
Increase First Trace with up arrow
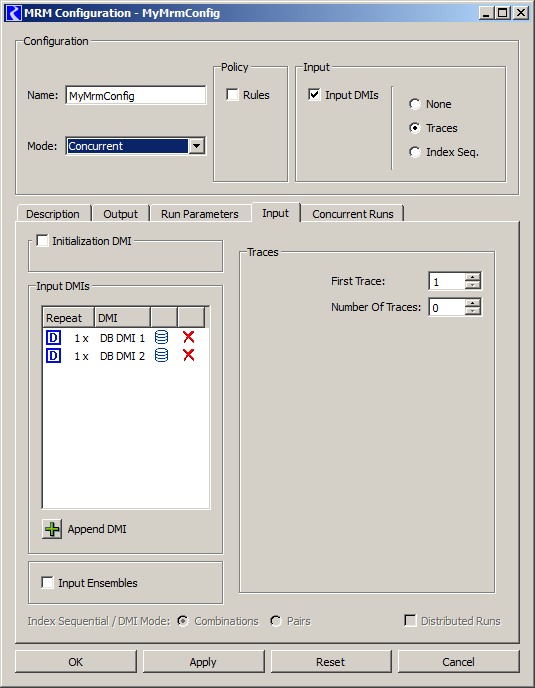tap(473, 277)
